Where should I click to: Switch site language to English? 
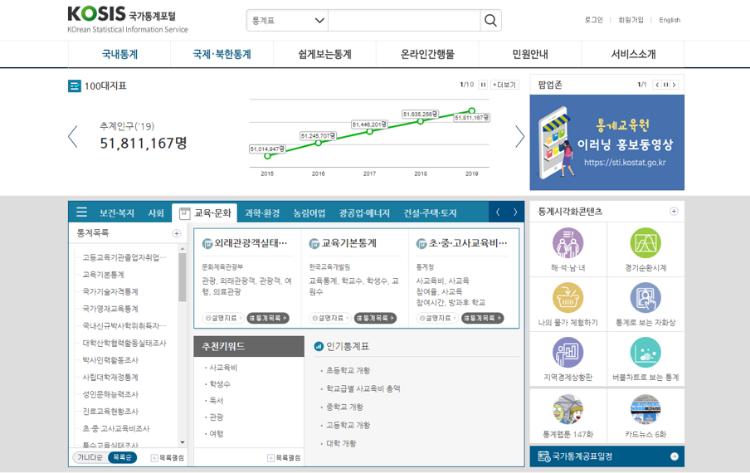point(670,20)
